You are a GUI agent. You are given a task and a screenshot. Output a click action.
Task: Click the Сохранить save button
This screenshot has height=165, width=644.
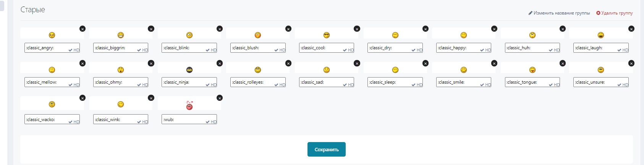[x=327, y=150]
